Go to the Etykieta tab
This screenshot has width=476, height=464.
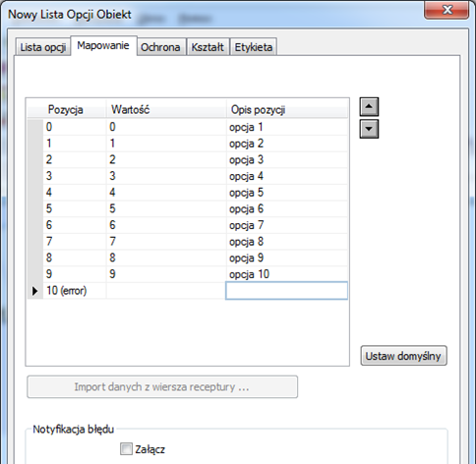[254, 47]
